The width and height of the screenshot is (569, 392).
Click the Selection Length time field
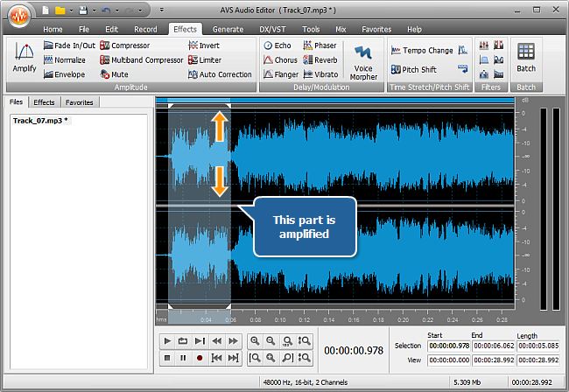coord(538,346)
